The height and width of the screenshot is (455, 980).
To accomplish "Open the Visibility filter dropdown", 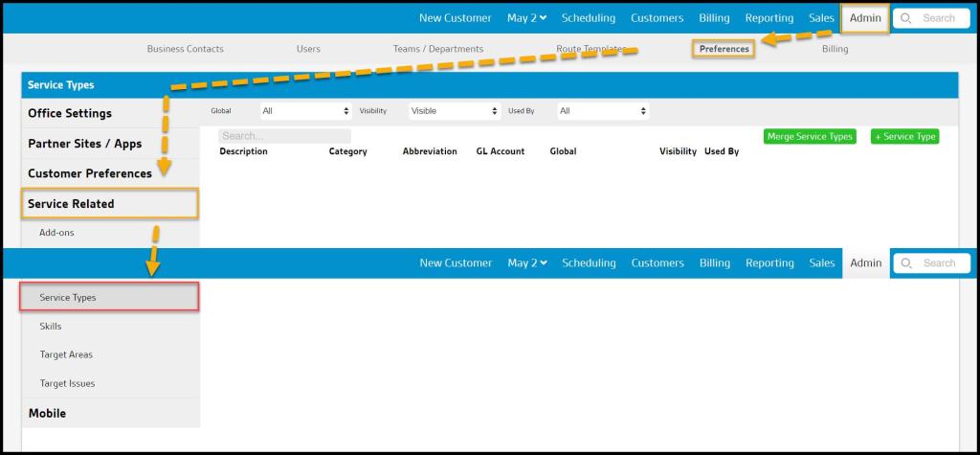I will 455,111.
